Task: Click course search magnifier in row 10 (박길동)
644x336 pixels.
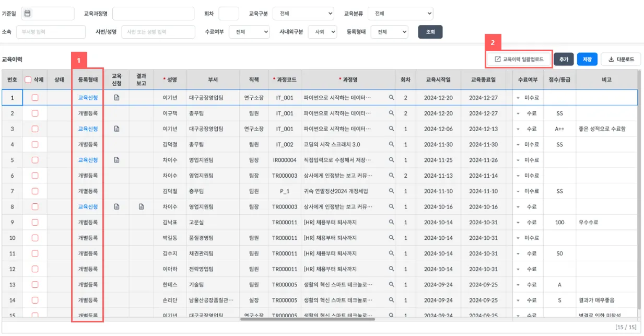Action: click(391, 238)
